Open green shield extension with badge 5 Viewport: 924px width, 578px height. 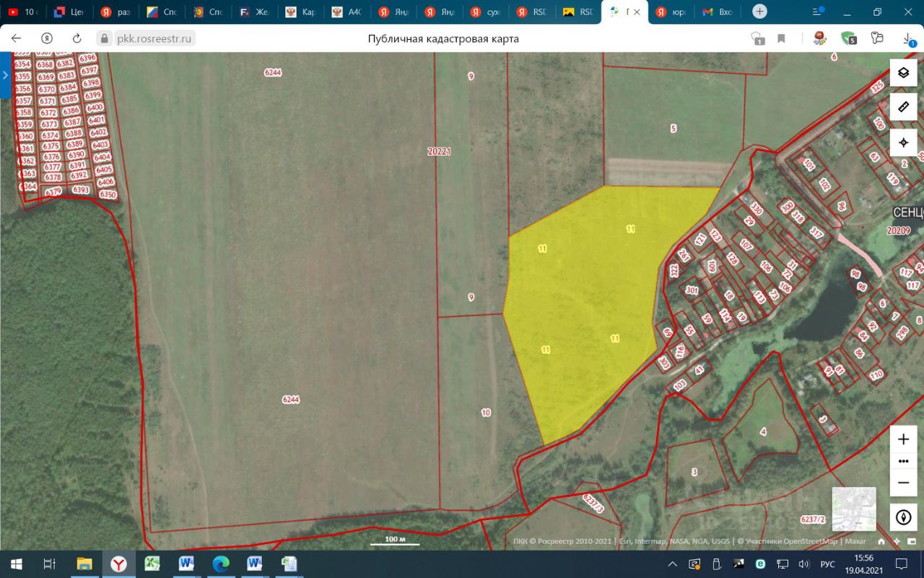point(849,38)
